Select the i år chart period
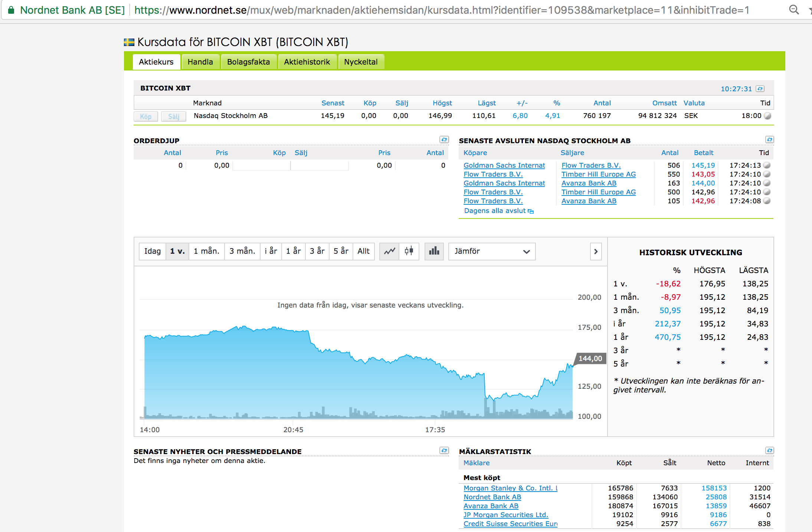The image size is (812, 532). coord(271,251)
